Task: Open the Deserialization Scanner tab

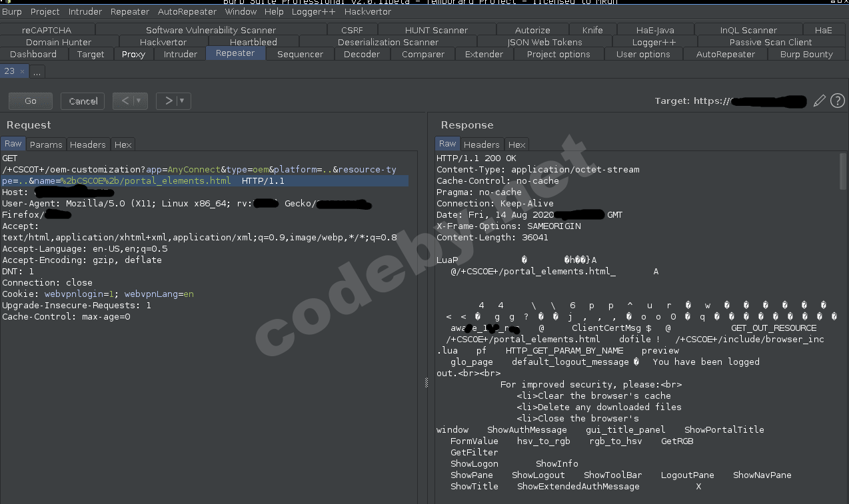Action: pos(388,42)
